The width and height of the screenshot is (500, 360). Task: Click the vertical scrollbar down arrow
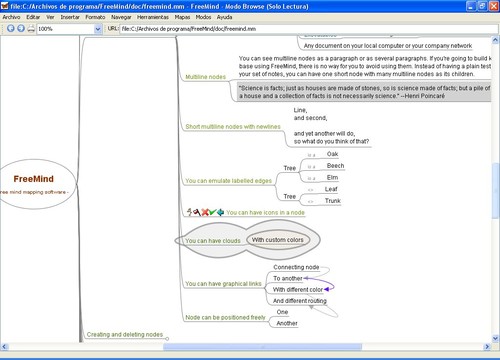click(x=495, y=338)
